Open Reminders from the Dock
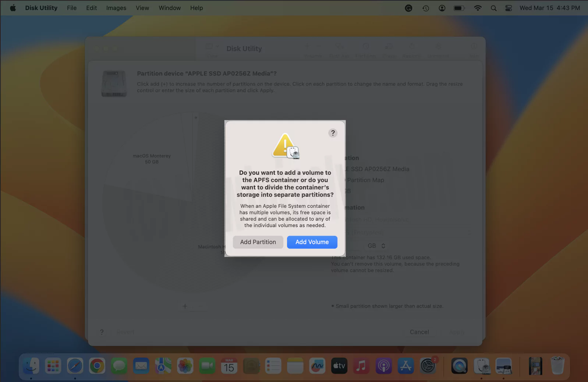Viewport: 588px width, 382px height. click(273, 366)
